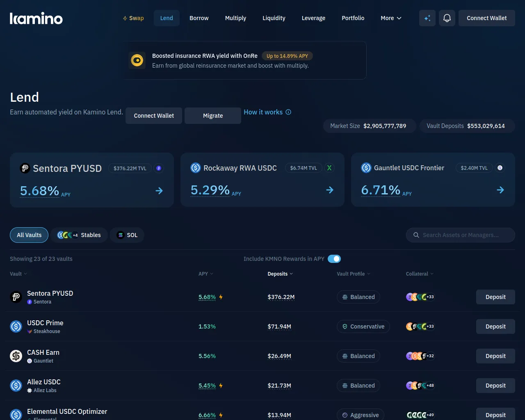Deposit into CASH Earn vault
Screen dimensions: 525x420
495,356
